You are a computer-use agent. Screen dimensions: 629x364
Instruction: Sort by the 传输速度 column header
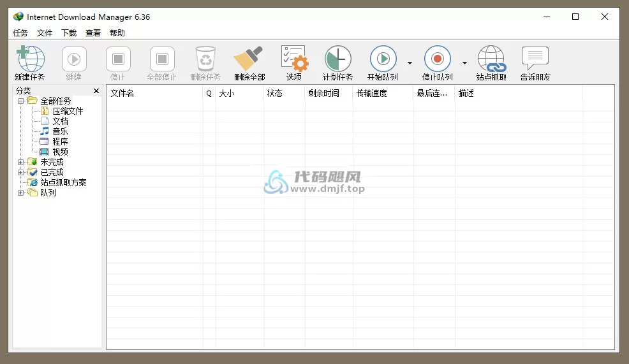[383, 94]
